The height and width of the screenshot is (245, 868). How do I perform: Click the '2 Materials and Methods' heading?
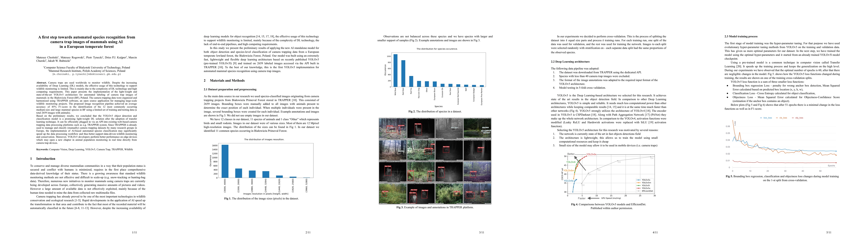224,80
